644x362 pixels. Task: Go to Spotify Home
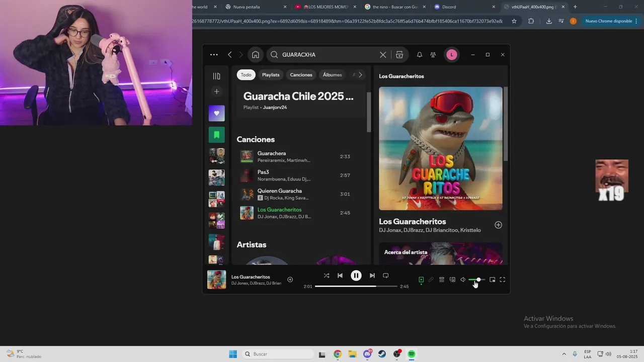(256, 55)
